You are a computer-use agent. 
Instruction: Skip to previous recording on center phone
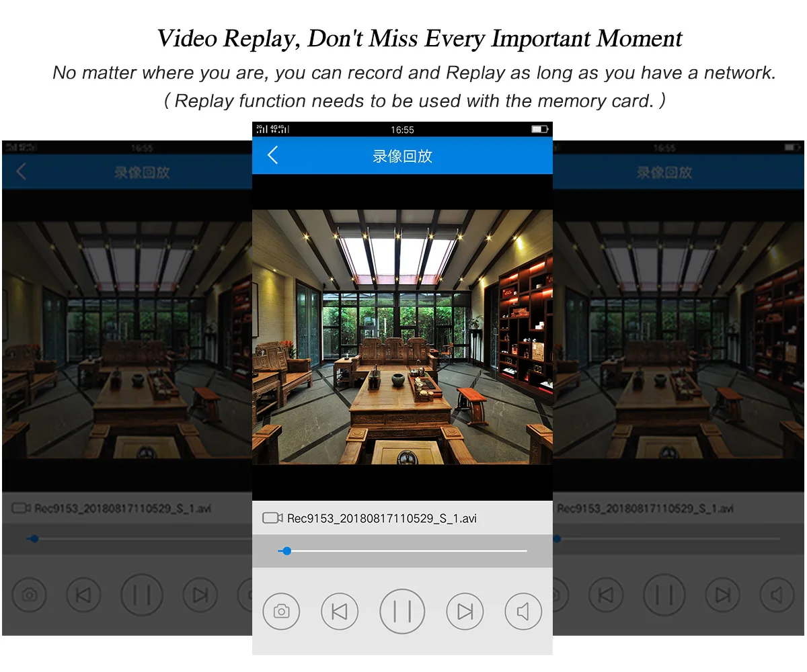tap(340, 612)
